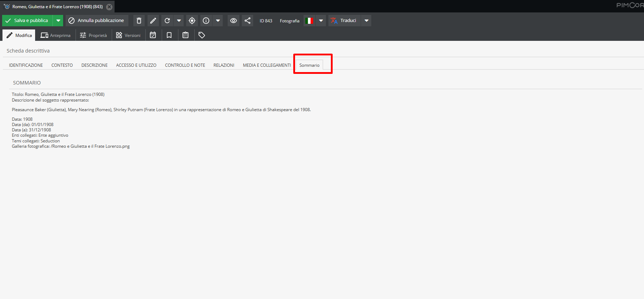Click the 'Galleria fotografica' file path line
Viewport: 644px width, 299px height.
tap(71, 146)
